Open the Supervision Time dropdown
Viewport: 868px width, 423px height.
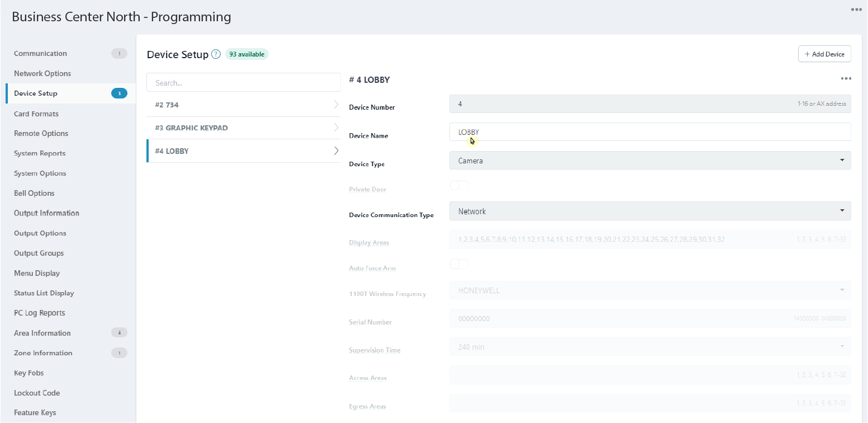point(649,347)
